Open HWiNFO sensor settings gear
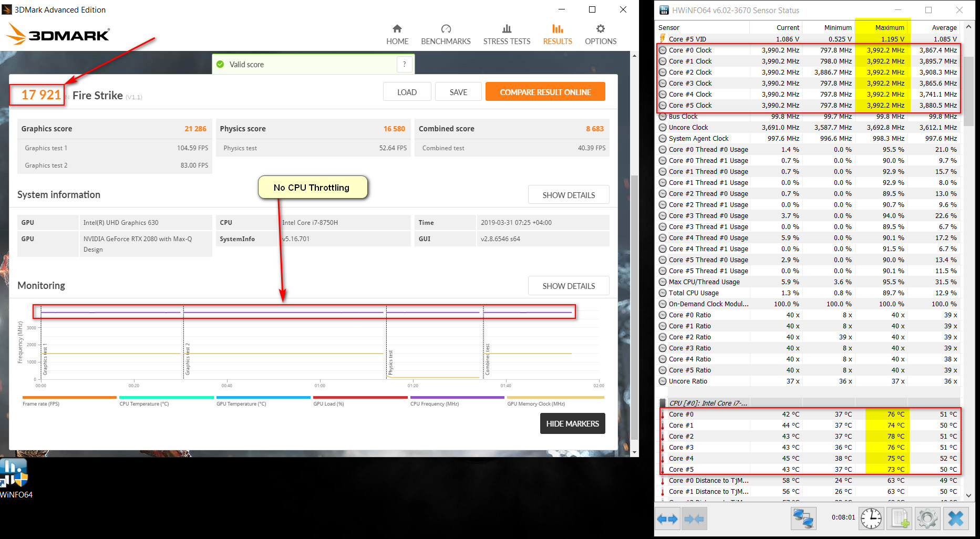Screen dimensions: 980x539 [x=927, y=519]
